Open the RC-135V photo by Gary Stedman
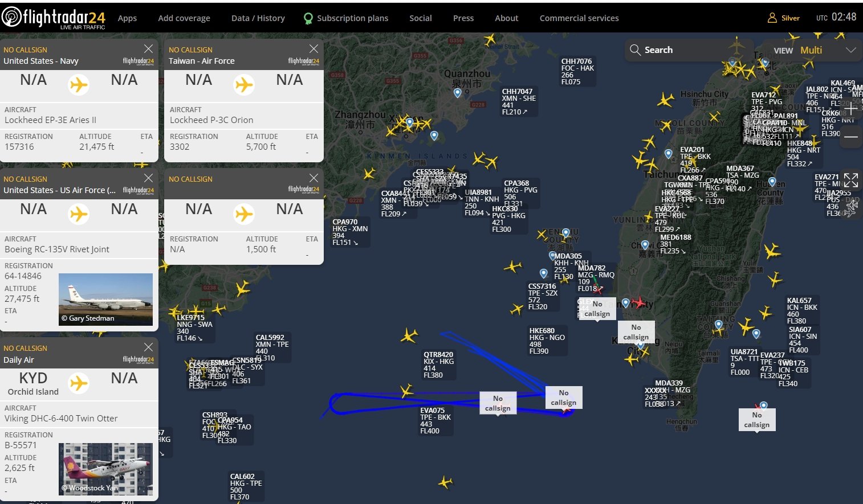This screenshot has height=504, width=863. click(105, 300)
